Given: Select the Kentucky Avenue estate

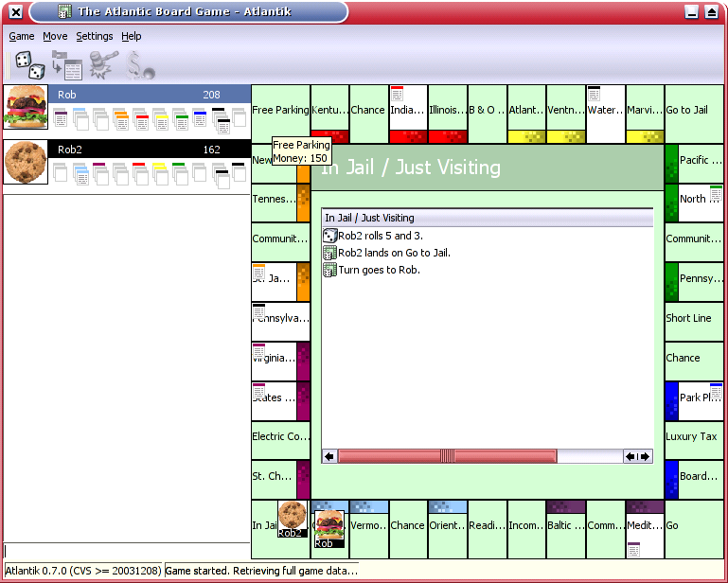Looking at the screenshot, I should (329, 114).
